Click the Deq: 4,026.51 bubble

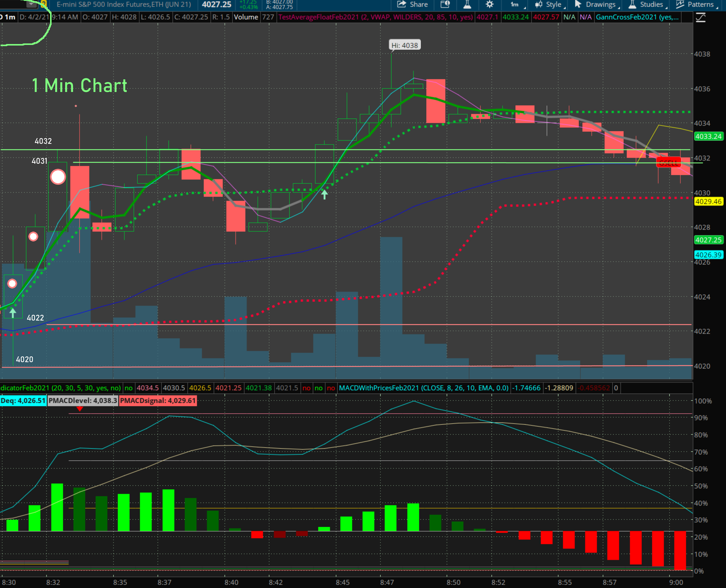(23, 400)
